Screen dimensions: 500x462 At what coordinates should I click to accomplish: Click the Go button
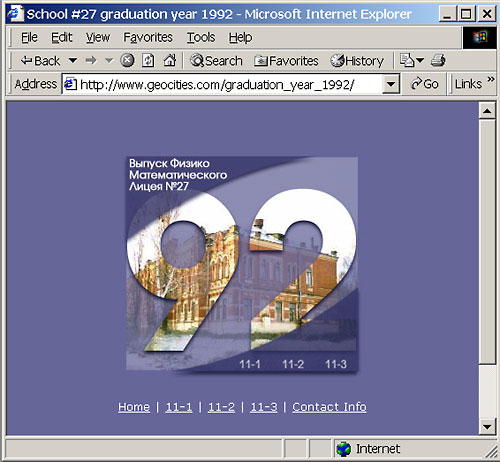pyautogui.click(x=424, y=84)
